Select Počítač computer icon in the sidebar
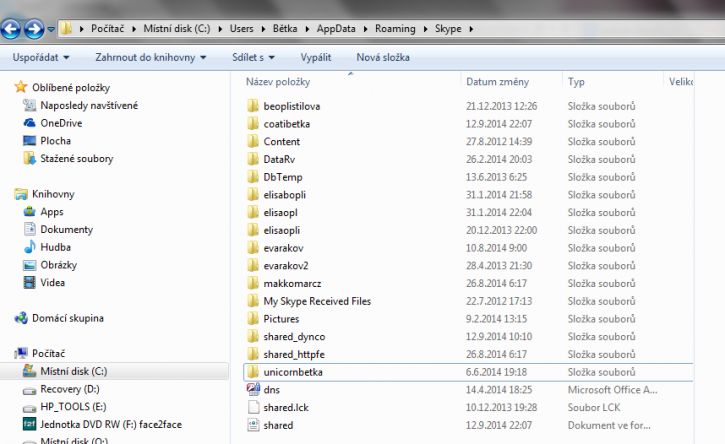 point(20,353)
